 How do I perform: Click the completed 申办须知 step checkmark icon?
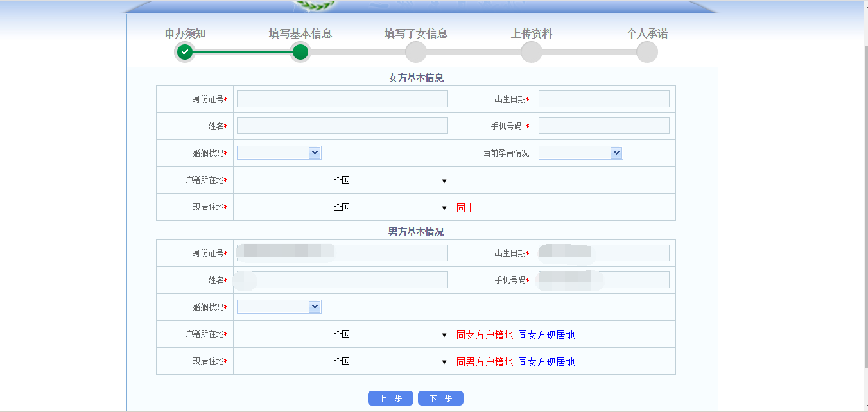coord(185,51)
